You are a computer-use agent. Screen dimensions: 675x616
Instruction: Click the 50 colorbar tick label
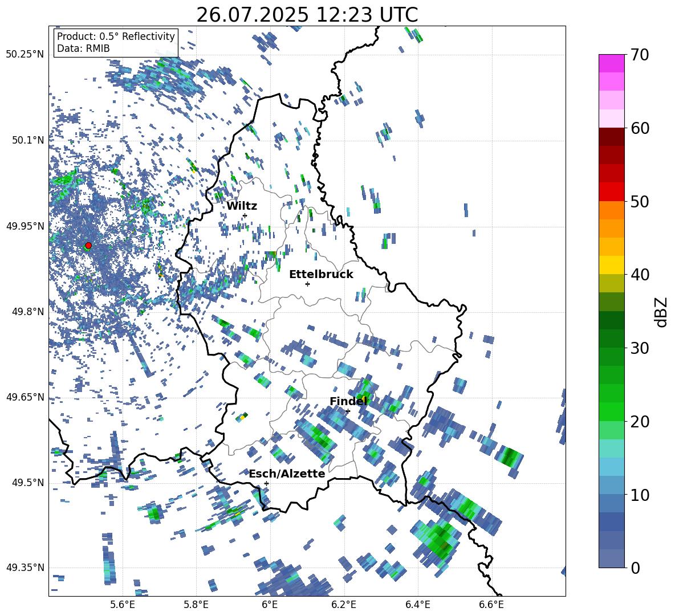pyautogui.click(x=640, y=202)
